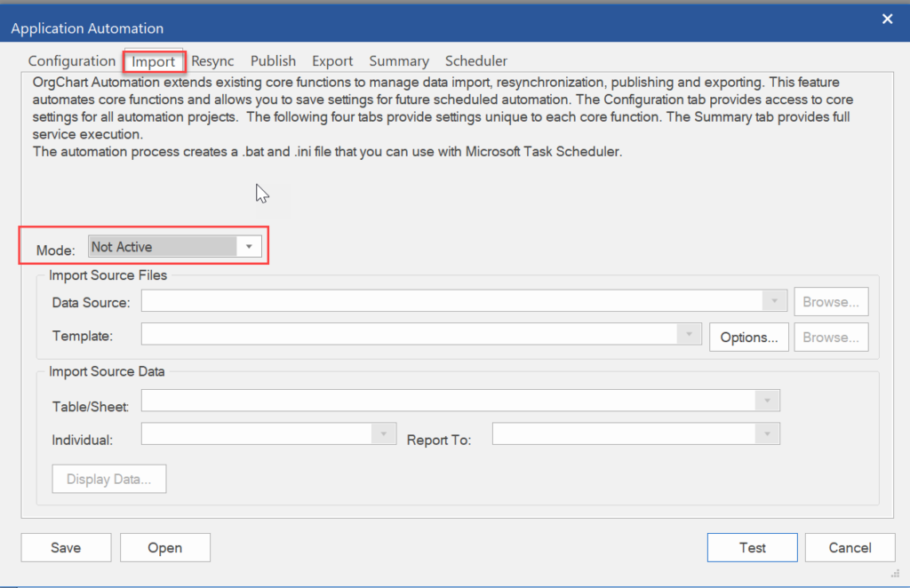Viewport: 910px width, 588px height.
Task: Click Browse next to Data Source
Action: point(831,302)
